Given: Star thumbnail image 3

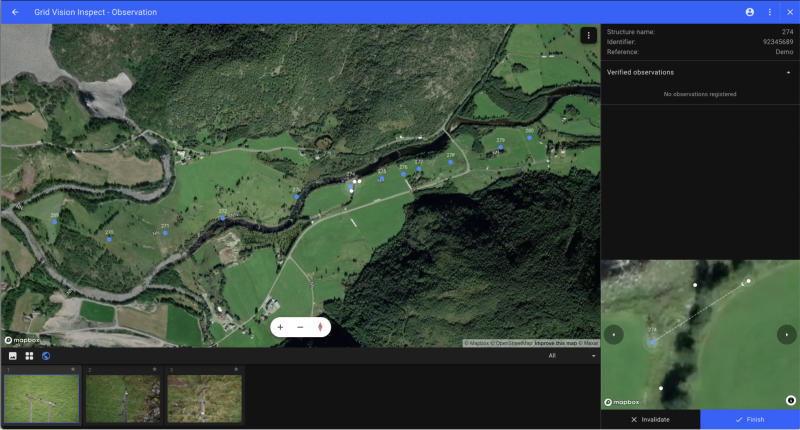Looking at the screenshot, I should click(x=236, y=369).
